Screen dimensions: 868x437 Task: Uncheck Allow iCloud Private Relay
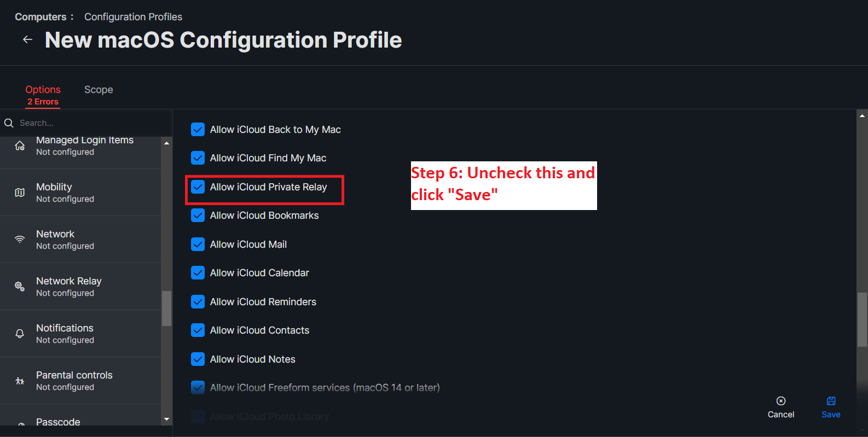point(198,187)
